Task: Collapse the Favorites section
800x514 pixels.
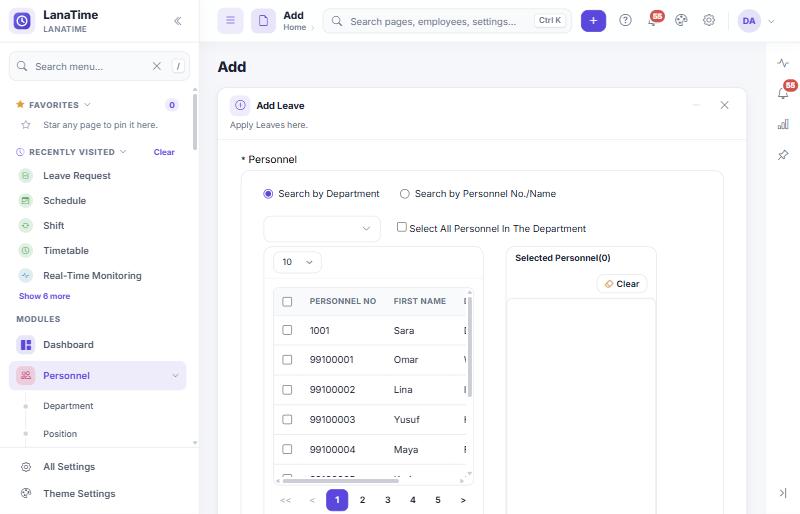Action: [87, 105]
